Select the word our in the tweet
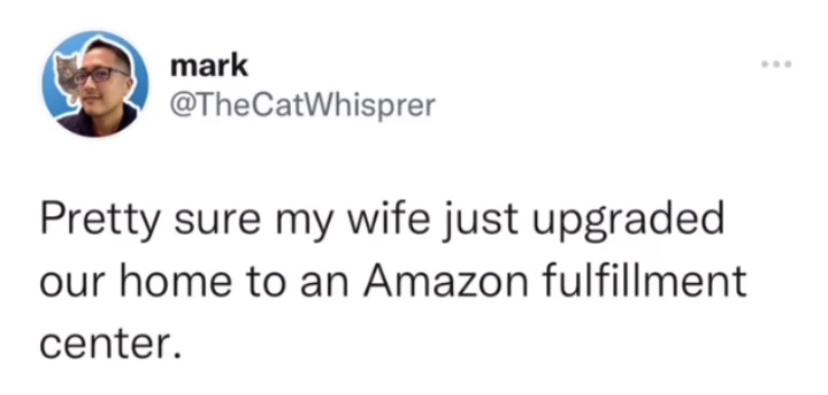The image size is (828, 395). pos(74,283)
